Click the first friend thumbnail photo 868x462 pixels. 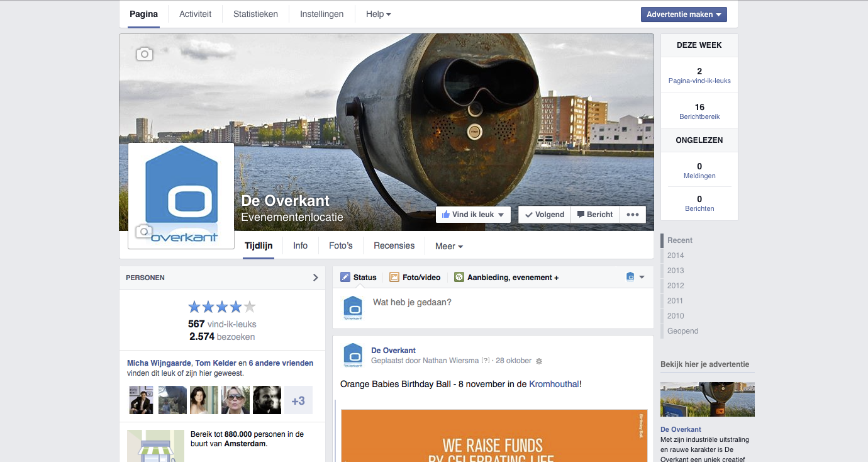141,400
